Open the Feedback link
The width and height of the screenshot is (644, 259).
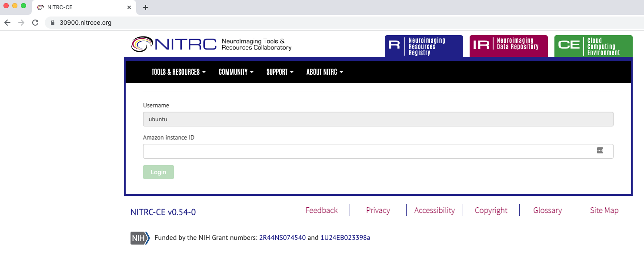coord(321,210)
